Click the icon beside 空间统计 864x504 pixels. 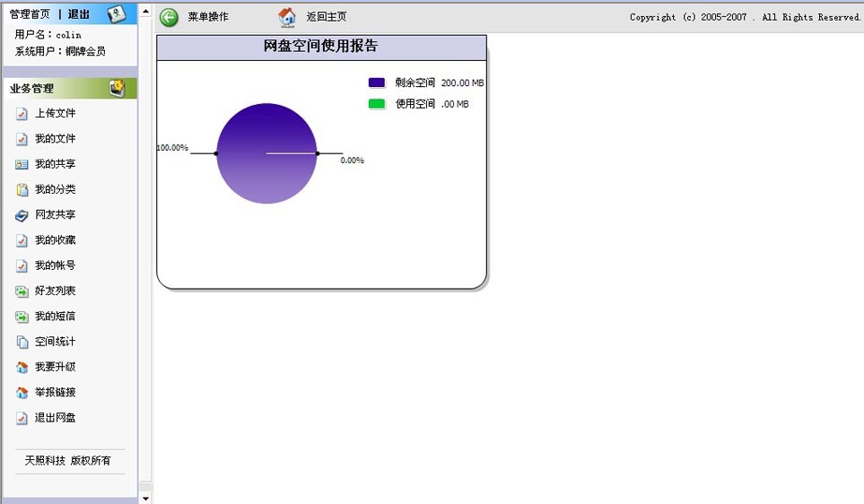click(22, 342)
